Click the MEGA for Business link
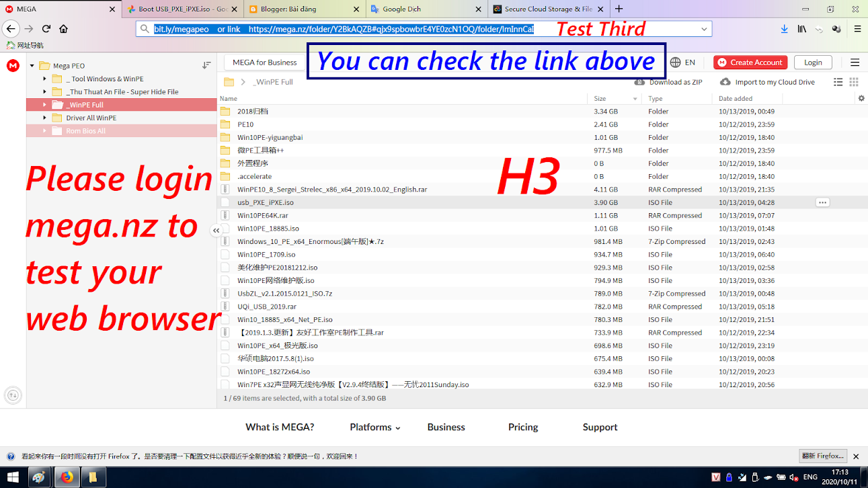The width and height of the screenshot is (868, 488). click(264, 63)
